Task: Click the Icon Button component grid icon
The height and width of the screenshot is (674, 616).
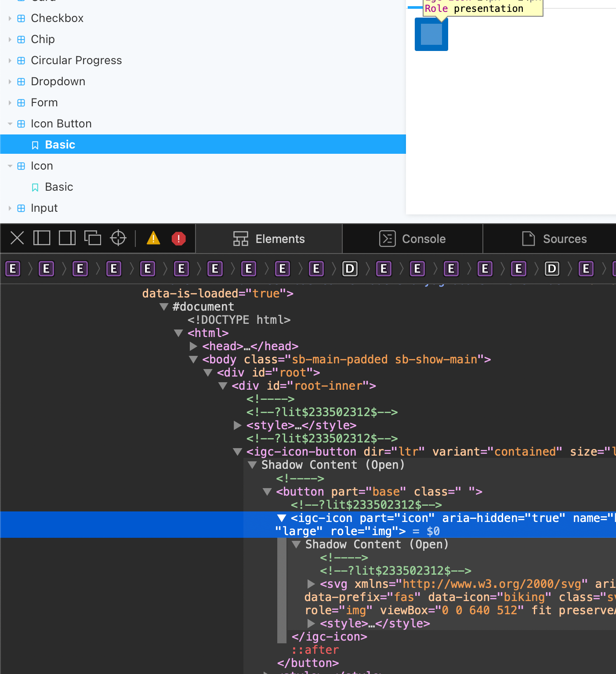Action: tap(21, 123)
